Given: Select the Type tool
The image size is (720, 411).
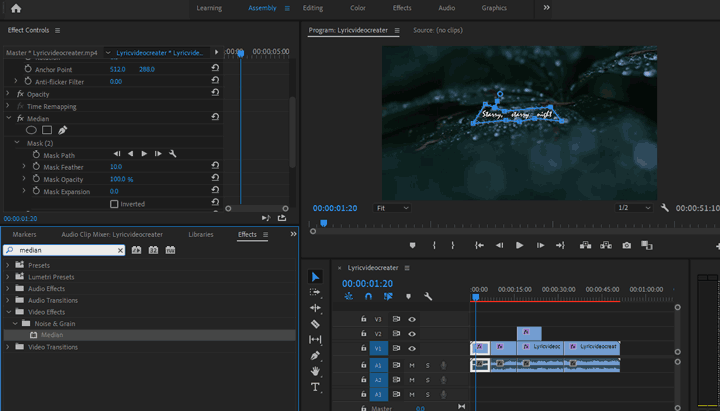Looking at the screenshot, I should (x=316, y=387).
